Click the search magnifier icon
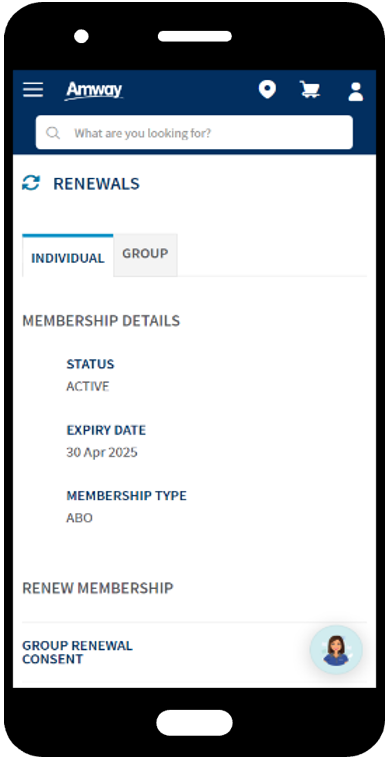Viewport: 390px width, 762px height. pos(52,133)
